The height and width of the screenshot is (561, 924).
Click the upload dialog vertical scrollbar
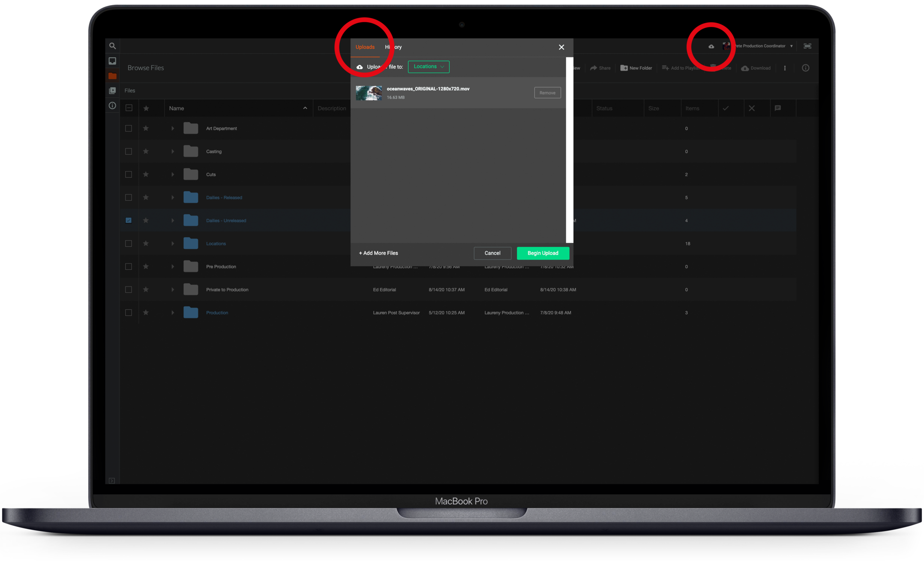pyautogui.click(x=570, y=150)
